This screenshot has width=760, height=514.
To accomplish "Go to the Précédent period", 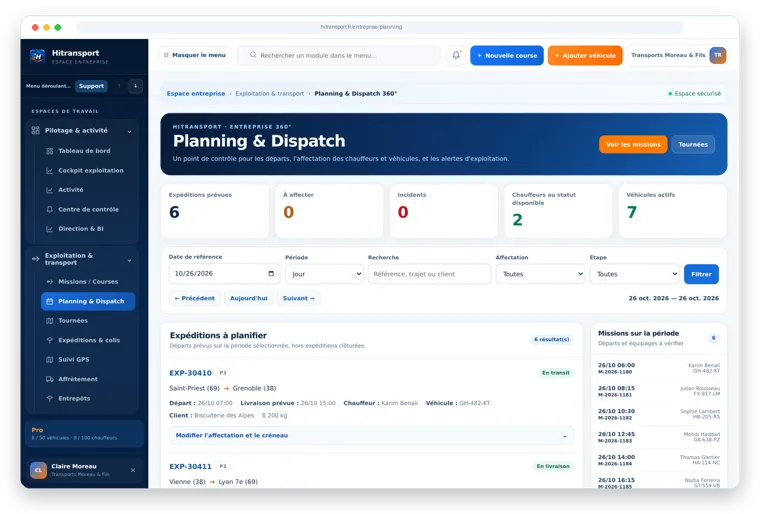I will (x=195, y=298).
